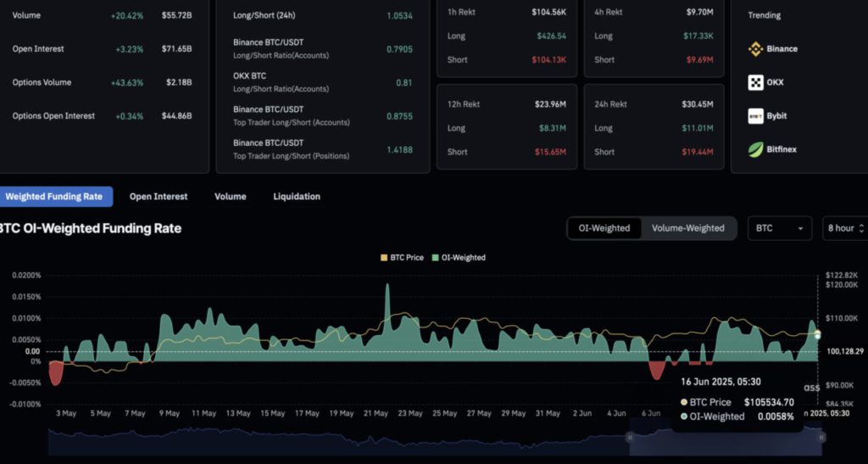Image resolution: width=868 pixels, height=464 pixels.
Task: Expand the 8 hour interval selector
Action: (844, 228)
